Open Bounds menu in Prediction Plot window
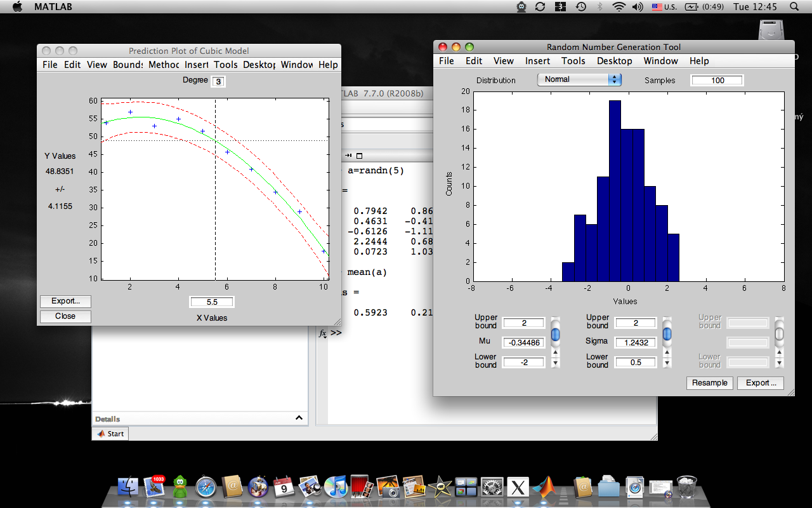812x508 pixels. coord(128,65)
